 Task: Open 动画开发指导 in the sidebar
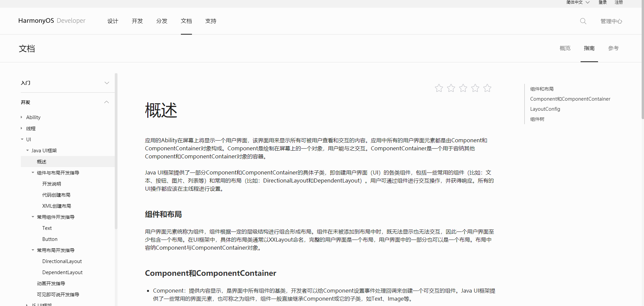(x=51, y=283)
